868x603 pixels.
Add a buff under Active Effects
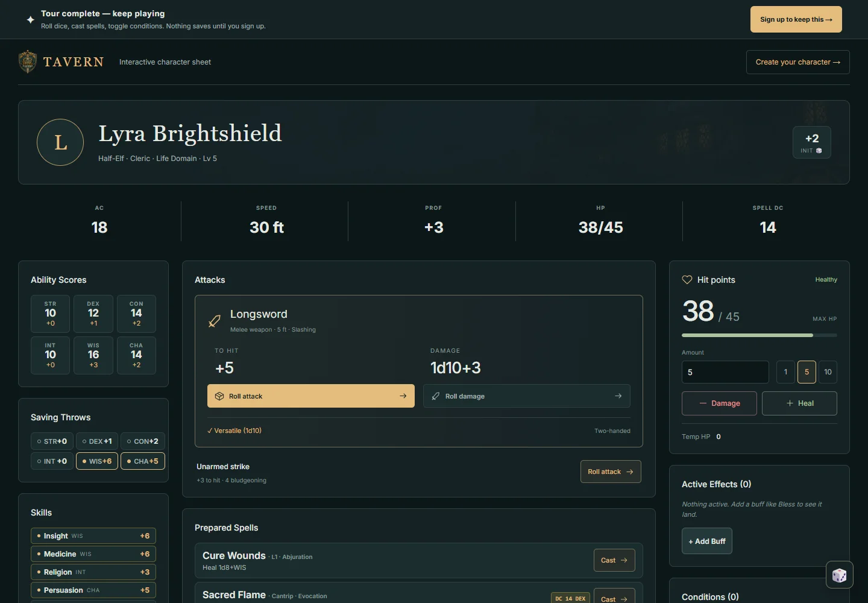point(707,541)
